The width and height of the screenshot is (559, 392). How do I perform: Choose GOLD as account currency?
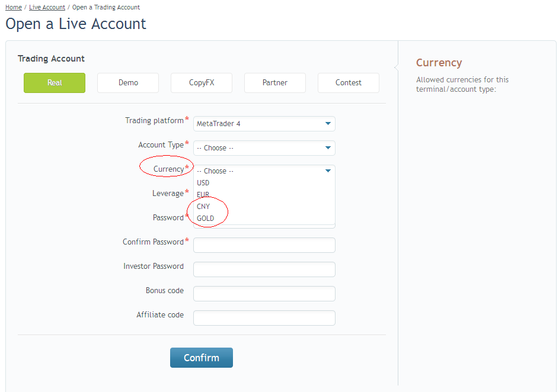[206, 219]
